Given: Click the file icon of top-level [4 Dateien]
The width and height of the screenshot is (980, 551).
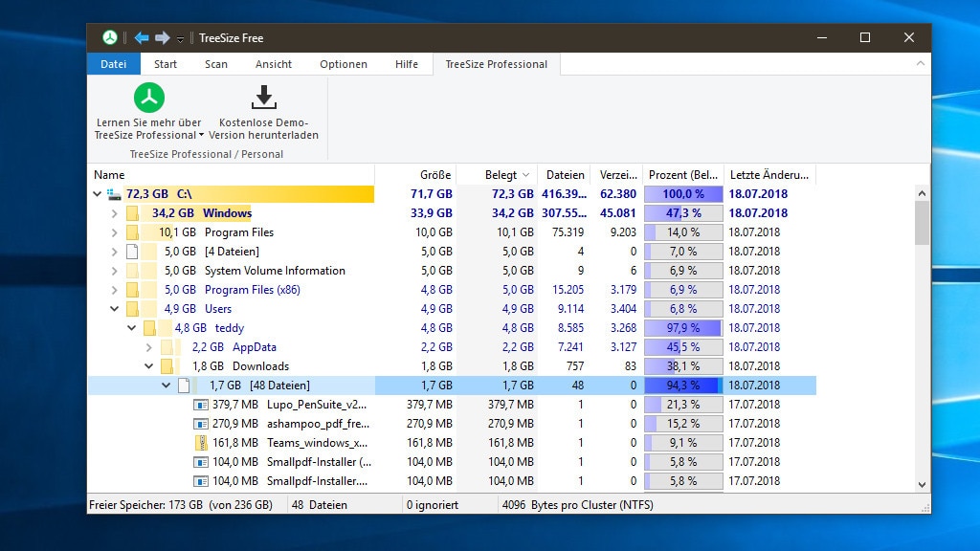Looking at the screenshot, I should coord(132,252).
